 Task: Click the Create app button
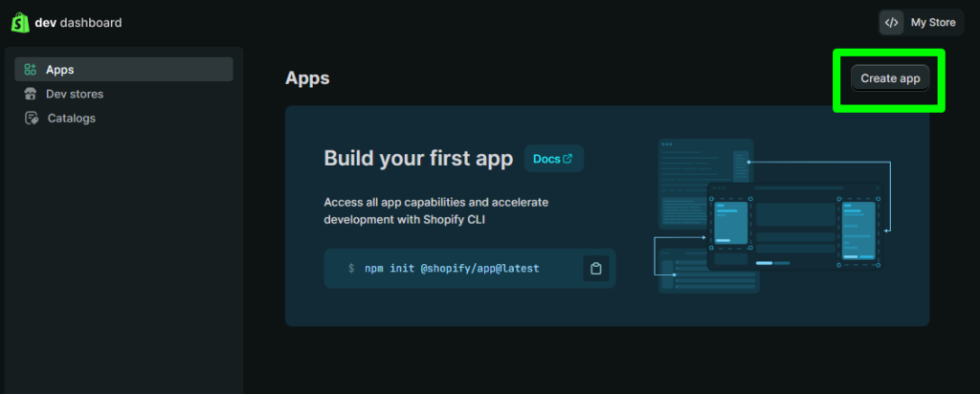coord(890,78)
